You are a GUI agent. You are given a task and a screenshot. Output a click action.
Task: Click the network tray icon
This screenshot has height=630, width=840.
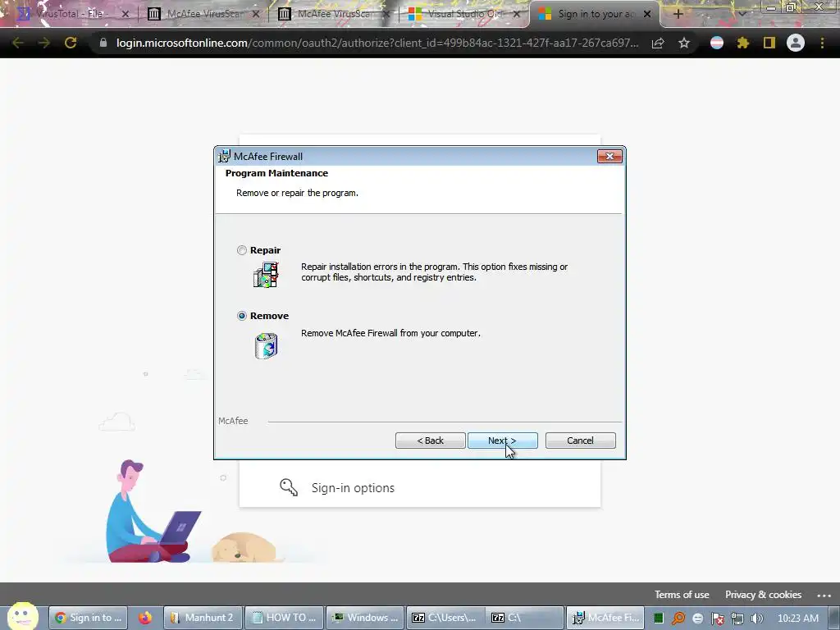click(x=737, y=619)
